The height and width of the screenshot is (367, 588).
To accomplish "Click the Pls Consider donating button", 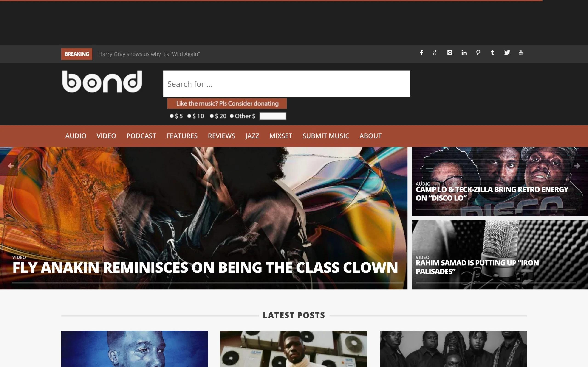I will point(227,104).
